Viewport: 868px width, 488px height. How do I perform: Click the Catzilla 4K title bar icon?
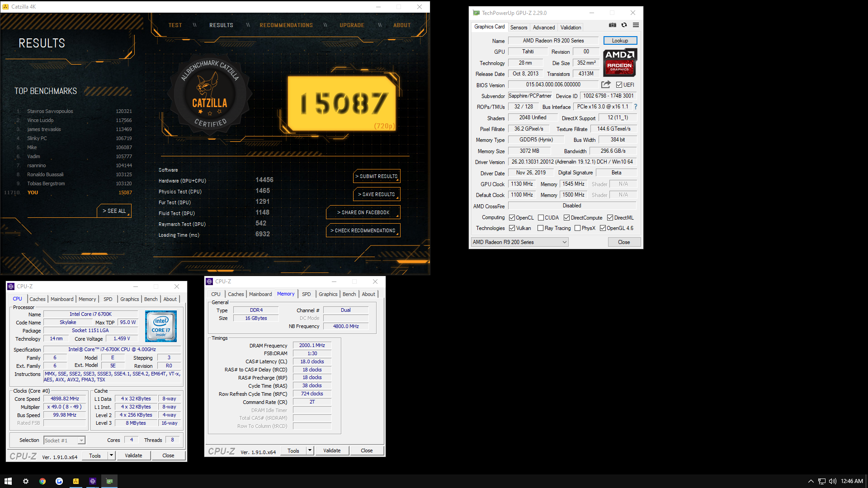[x=5, y=7]
